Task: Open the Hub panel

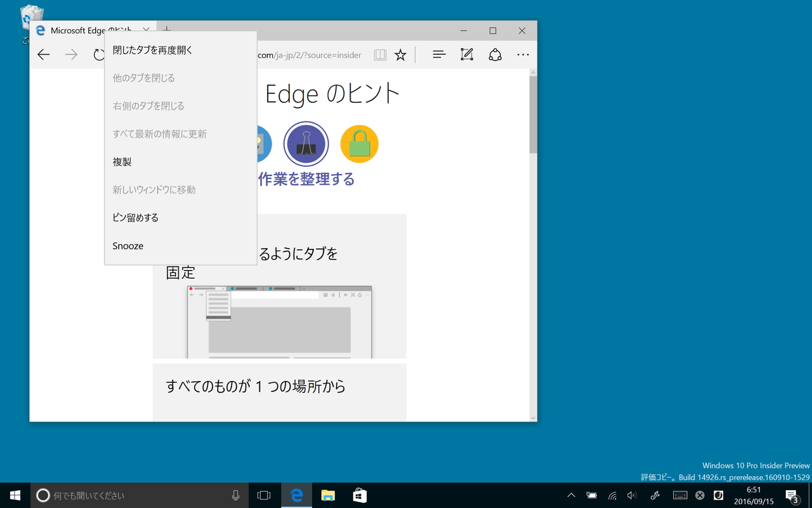Action: 439,55
